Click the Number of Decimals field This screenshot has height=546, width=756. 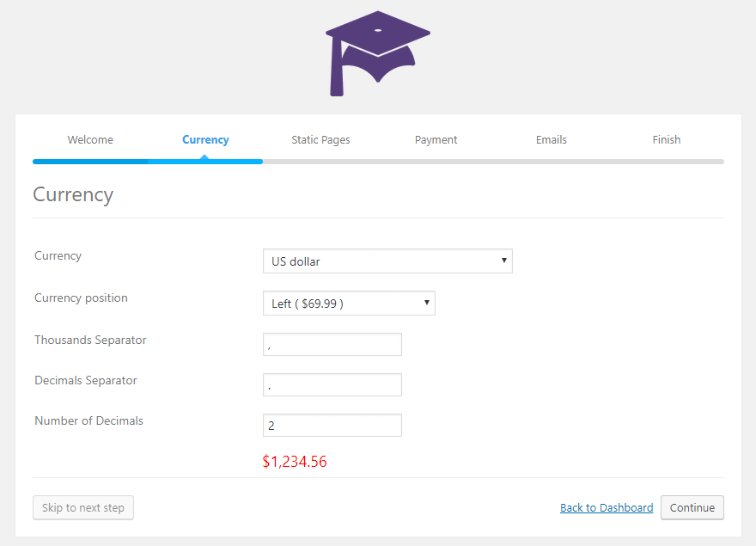[x=332, y=425]
